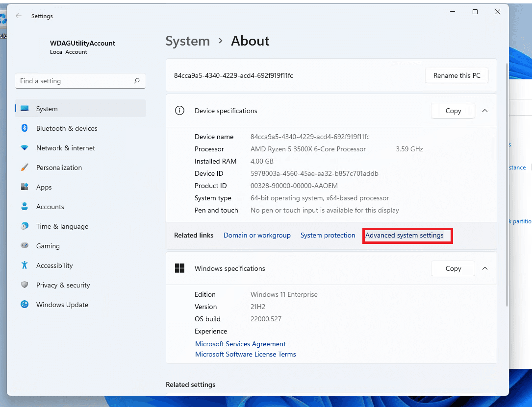Go to Personalization settings
This screenshot has height=407, width=532.
tap(80, 168)
